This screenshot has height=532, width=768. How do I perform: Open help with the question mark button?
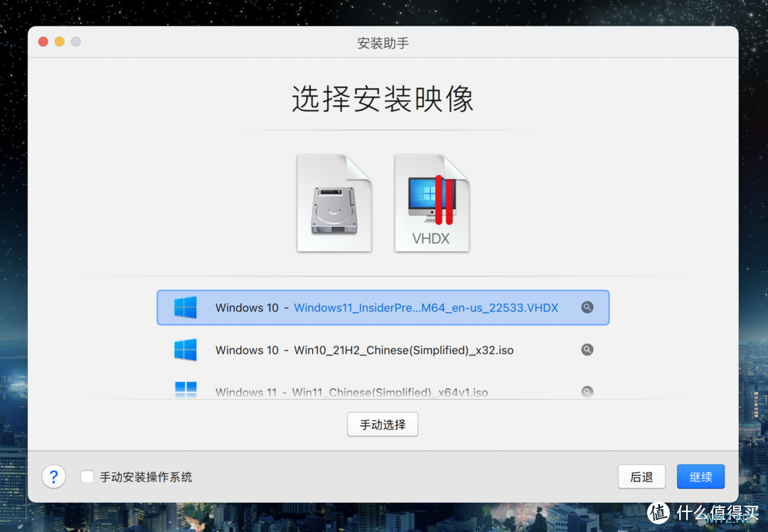click(x=54, y=477)
